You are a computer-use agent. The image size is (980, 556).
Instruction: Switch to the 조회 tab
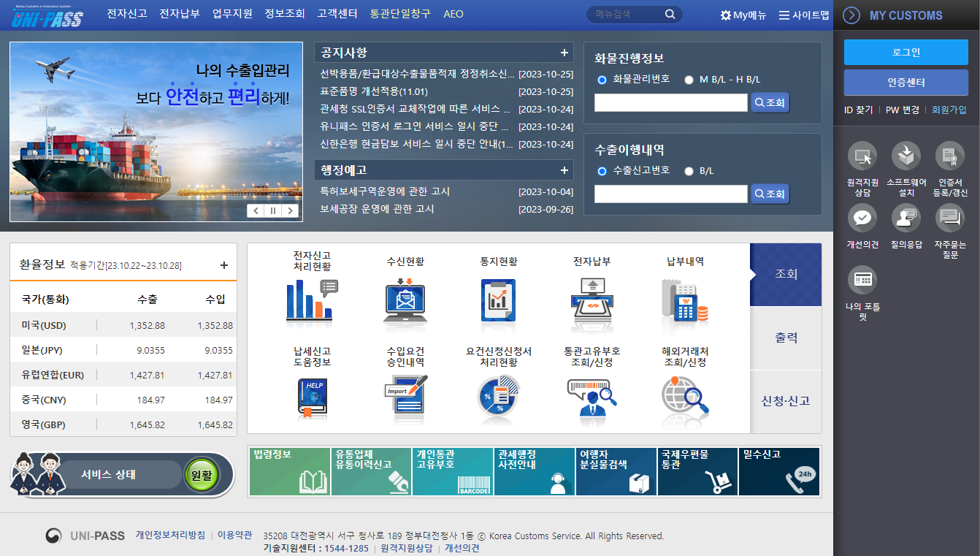coord(786,275)
